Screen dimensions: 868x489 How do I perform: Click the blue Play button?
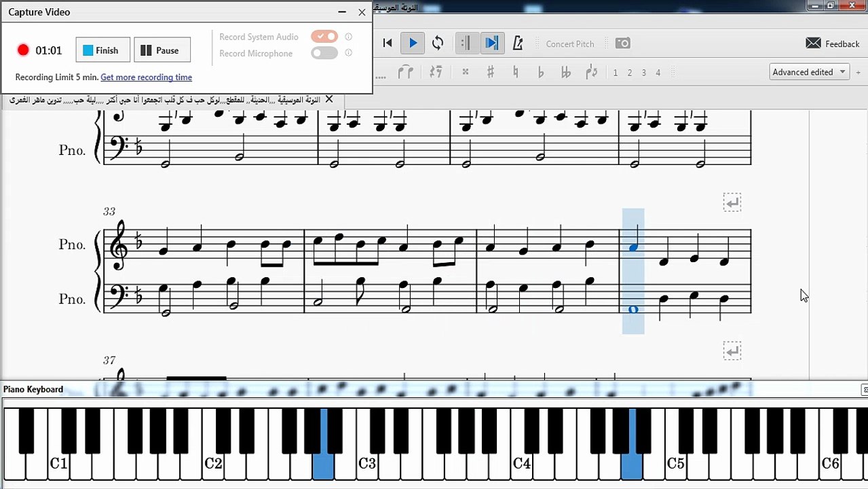pos(413,43)
